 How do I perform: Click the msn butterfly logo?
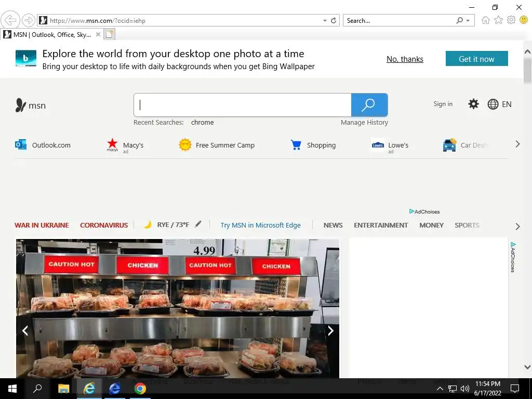(x=31, y=105)
